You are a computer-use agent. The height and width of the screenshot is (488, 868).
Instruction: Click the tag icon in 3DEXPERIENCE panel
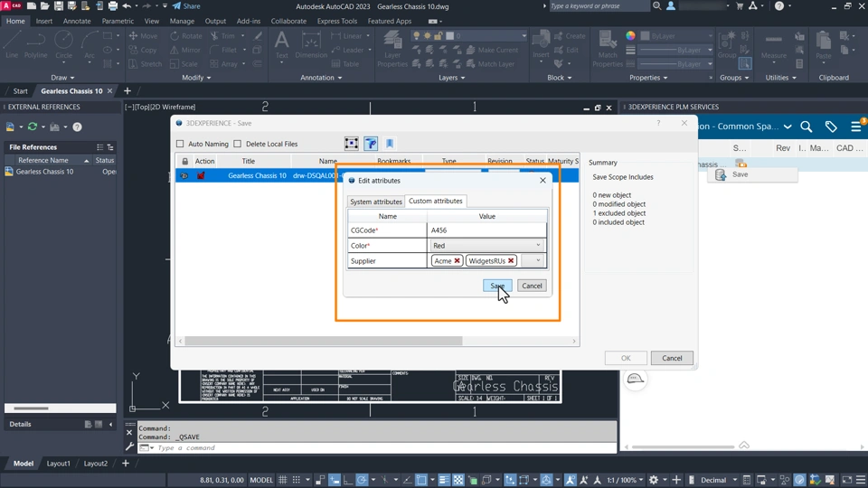coord(831,127)
